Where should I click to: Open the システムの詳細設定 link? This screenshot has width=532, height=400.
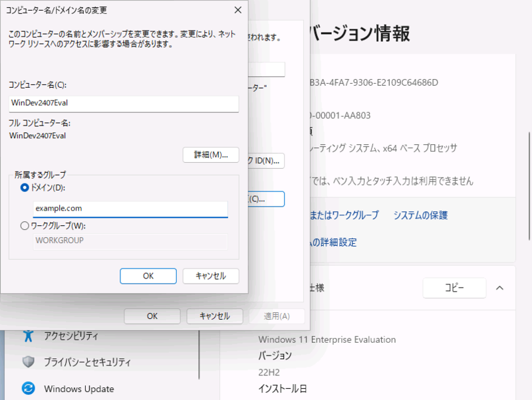332,243
